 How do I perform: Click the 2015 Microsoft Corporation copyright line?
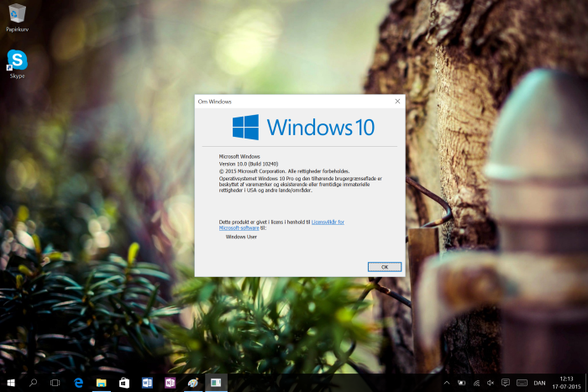point(284,171)
